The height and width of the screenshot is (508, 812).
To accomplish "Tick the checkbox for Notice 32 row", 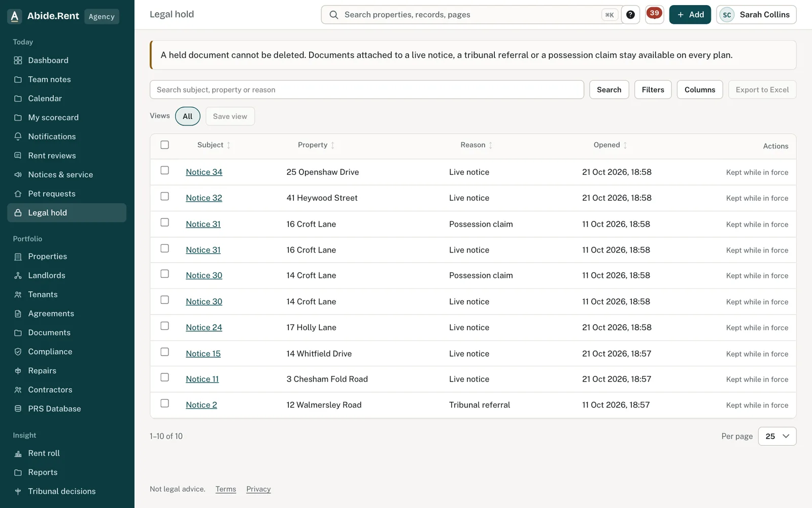I will click(164, 196).
